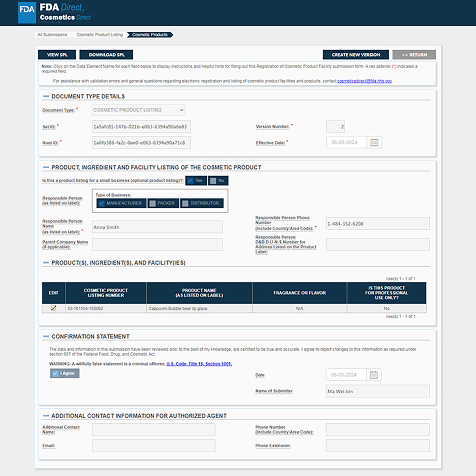Go to All Submissions breadcrumb
Screen dimensions: 476x476
(52, 35)
